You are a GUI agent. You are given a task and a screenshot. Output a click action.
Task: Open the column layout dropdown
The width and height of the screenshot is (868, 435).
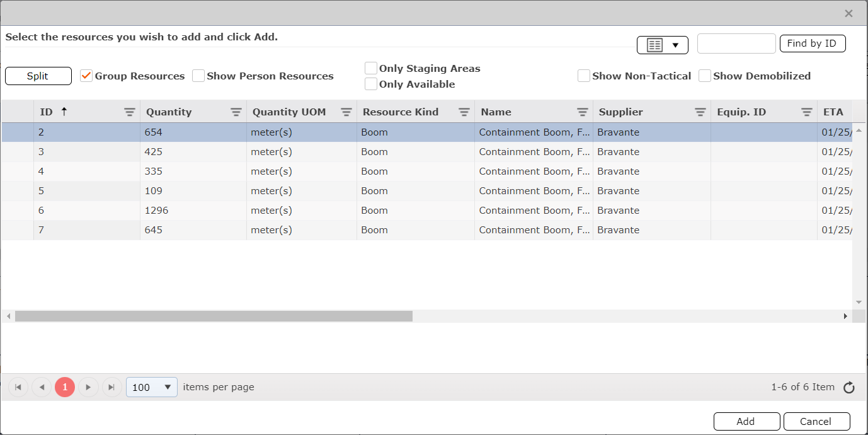(662, 45)
